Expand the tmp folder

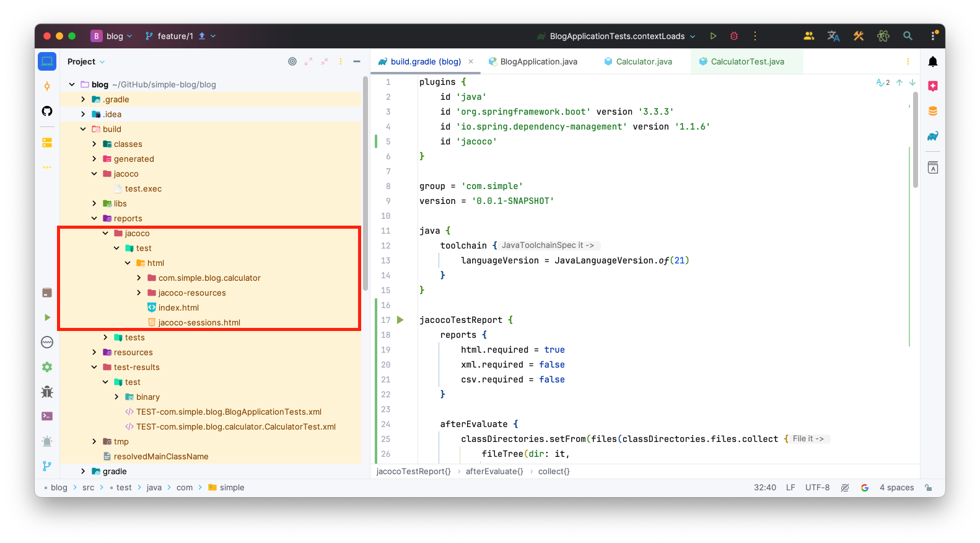[94, 441]
